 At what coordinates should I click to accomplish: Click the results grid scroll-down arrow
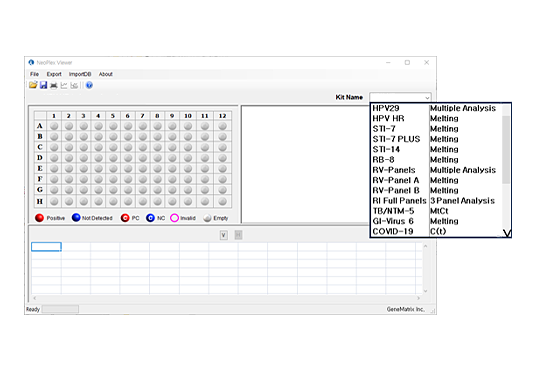pyautogui.click(x=426, y=291)
